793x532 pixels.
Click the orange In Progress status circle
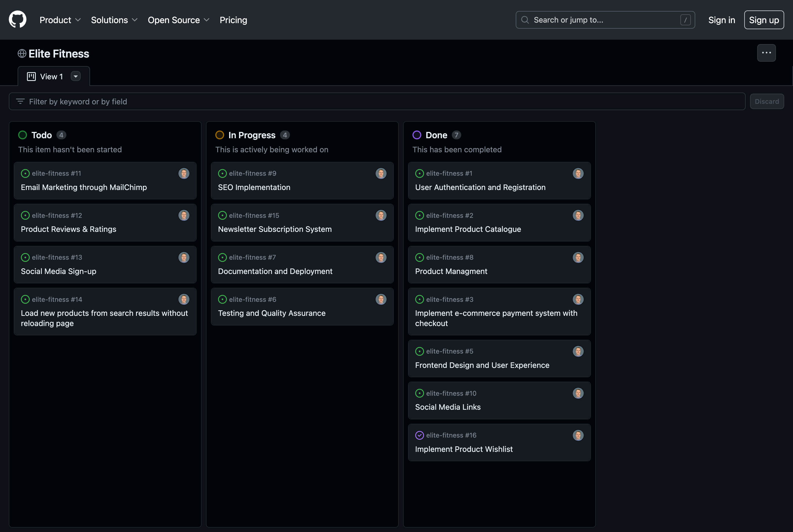pyautogui.click(x=220, y=135)
